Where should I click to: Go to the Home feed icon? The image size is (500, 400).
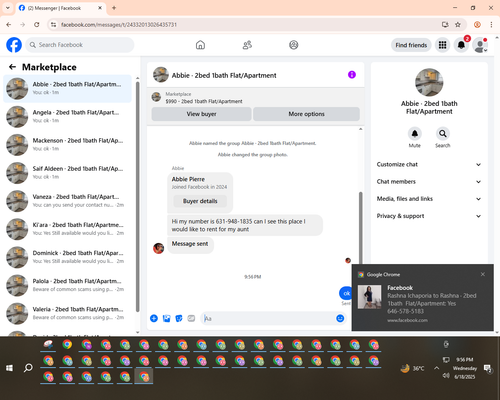200,45
